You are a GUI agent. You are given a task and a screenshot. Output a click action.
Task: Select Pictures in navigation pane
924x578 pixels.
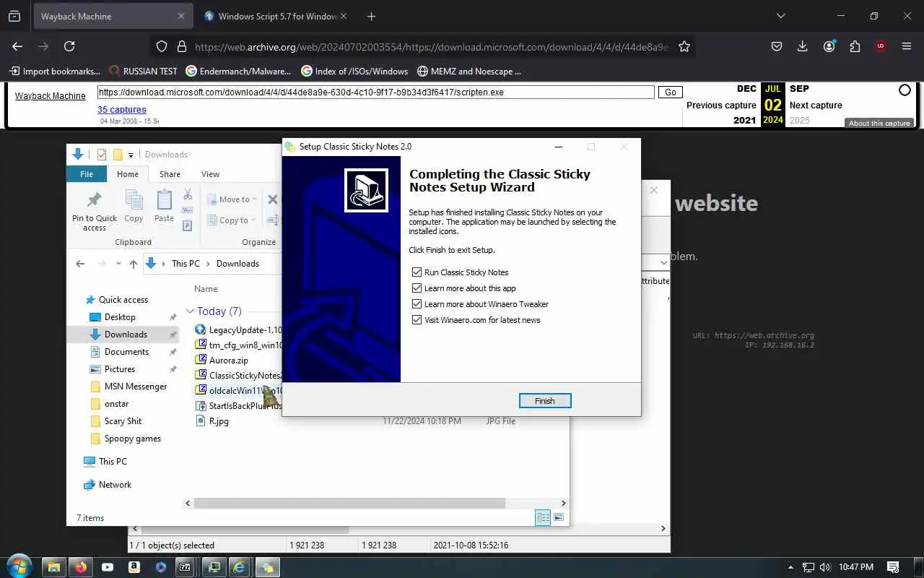120,369
